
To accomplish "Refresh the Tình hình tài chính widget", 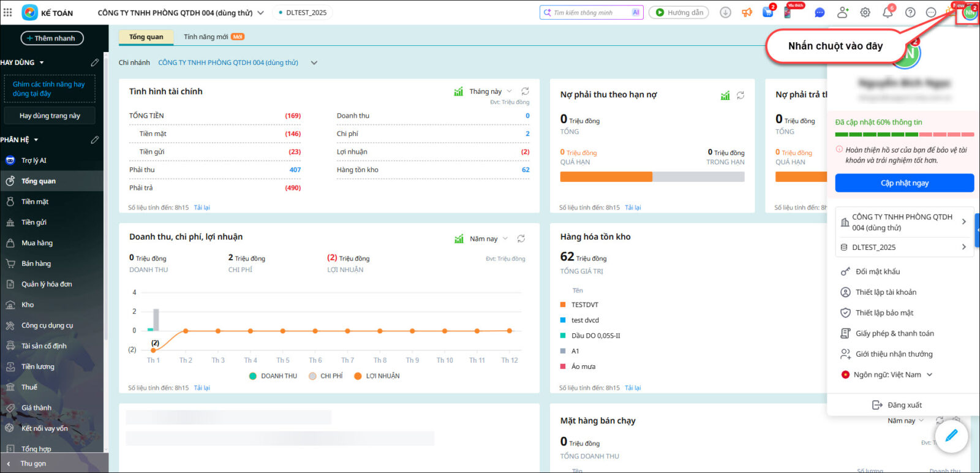I will [x=525, y=91].
